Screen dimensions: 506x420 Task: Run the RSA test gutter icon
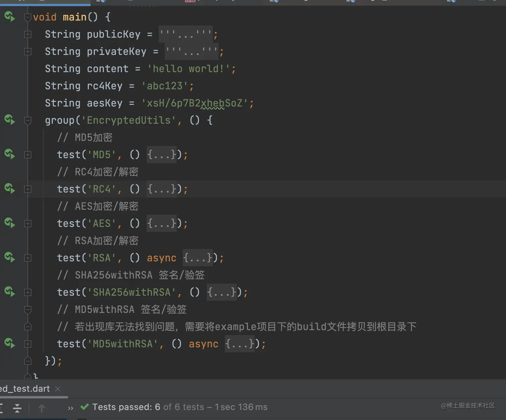click(x=10, y=257)
